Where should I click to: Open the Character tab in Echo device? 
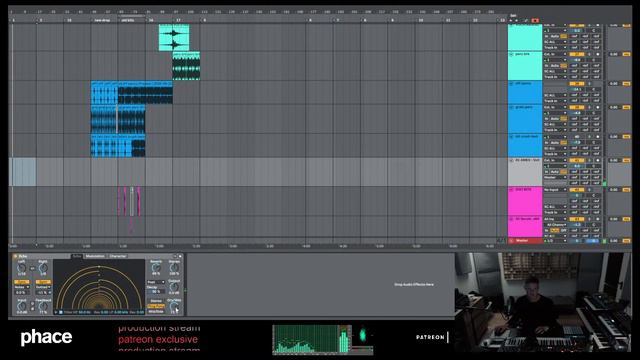(x=118, y=256)
